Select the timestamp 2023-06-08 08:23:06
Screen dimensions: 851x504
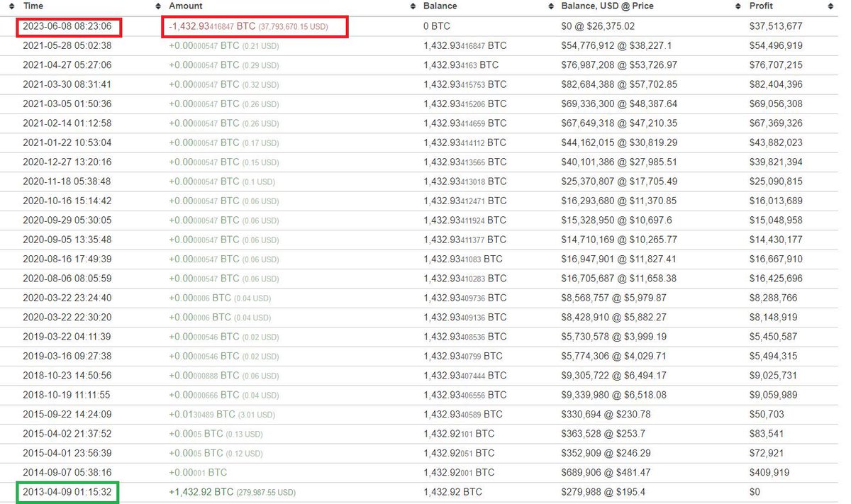[x=67, y=26]
